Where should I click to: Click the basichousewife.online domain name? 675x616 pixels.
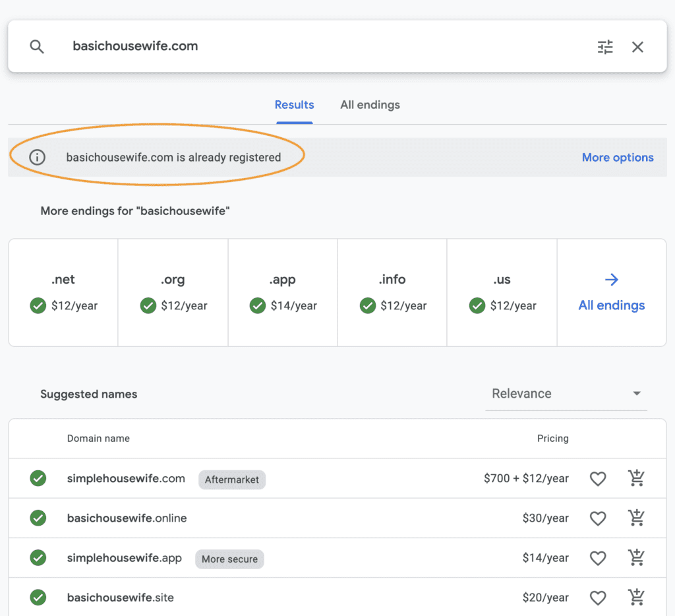click(127, 518)
